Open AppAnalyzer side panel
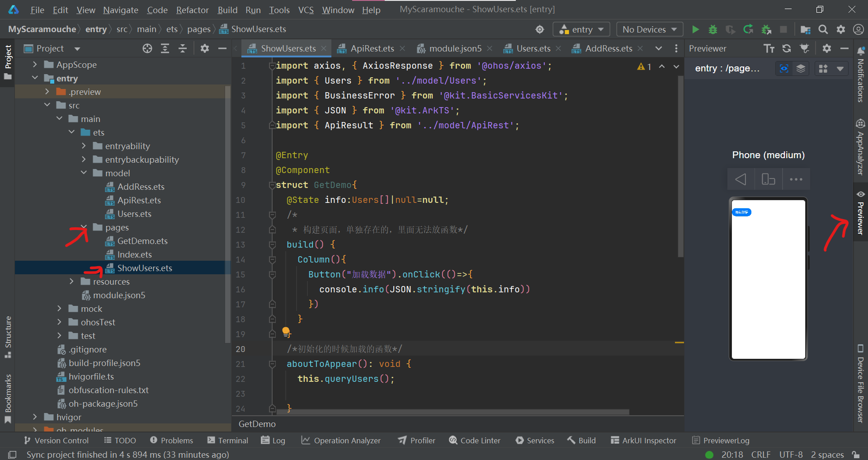 pos(861,147)
